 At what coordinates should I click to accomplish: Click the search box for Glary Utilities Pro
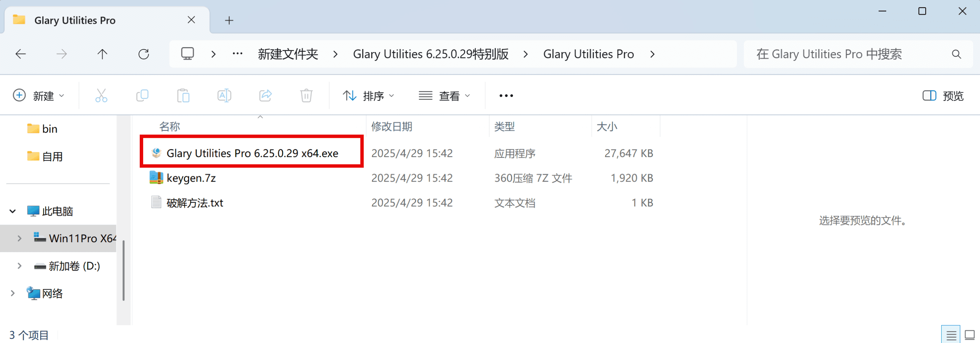(x=850, y=54)
